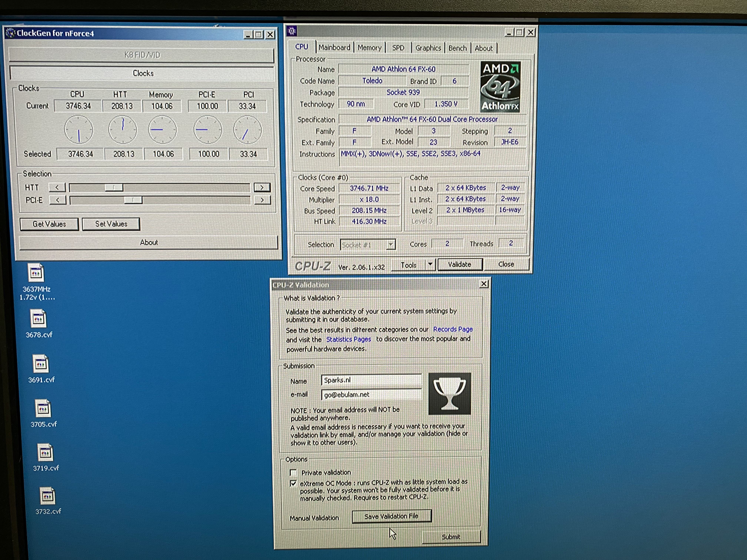Click the K8 FID/VID button in ClockGen

pyautogui.click(x=142, y=55)
